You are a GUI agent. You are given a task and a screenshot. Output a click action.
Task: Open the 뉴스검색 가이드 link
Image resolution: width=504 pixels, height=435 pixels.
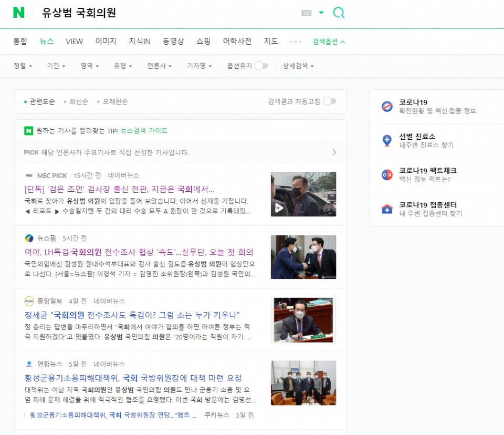click(x=144, y=131)
